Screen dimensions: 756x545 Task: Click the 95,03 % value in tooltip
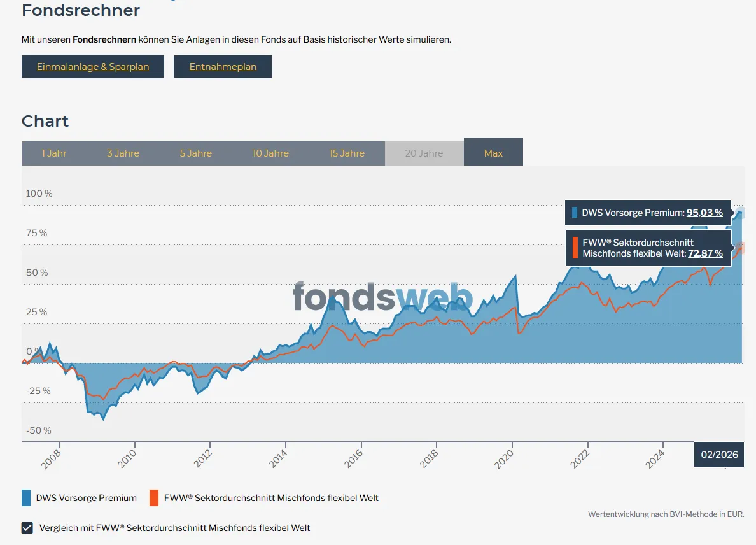point(704,213)
